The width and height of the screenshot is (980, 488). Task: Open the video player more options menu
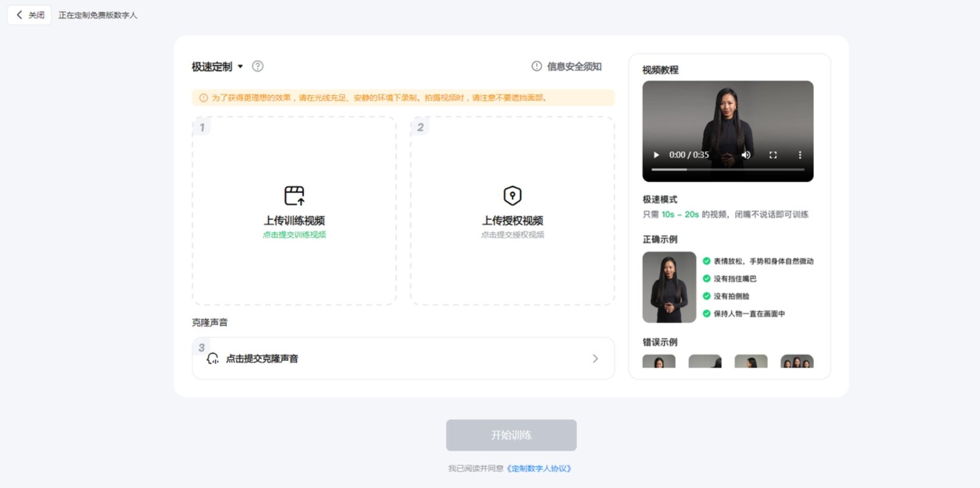(799, 155)
